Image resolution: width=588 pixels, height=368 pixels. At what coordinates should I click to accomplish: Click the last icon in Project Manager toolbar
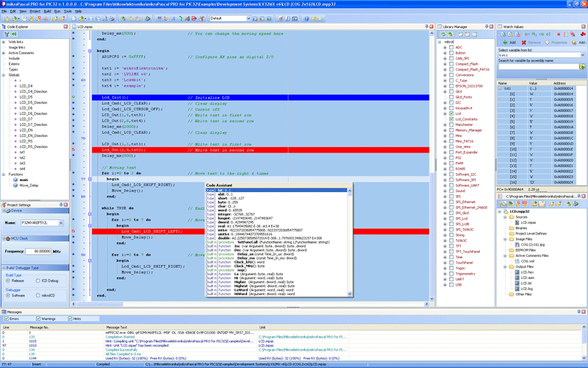click(576, 204)
